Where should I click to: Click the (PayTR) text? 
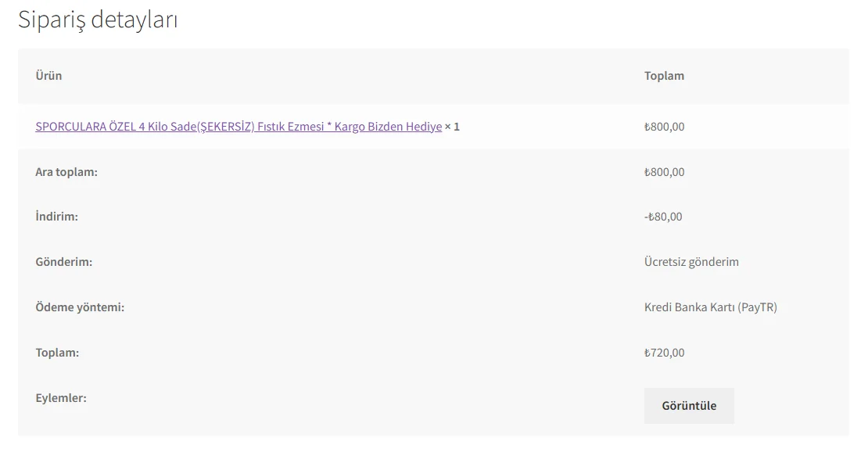758,307
